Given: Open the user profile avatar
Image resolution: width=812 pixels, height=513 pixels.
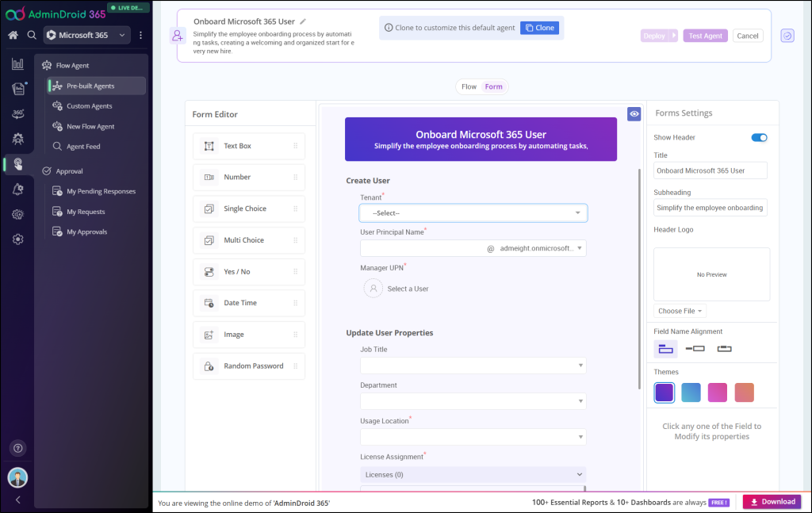Looking at the screenshot, I should point(17,477).
